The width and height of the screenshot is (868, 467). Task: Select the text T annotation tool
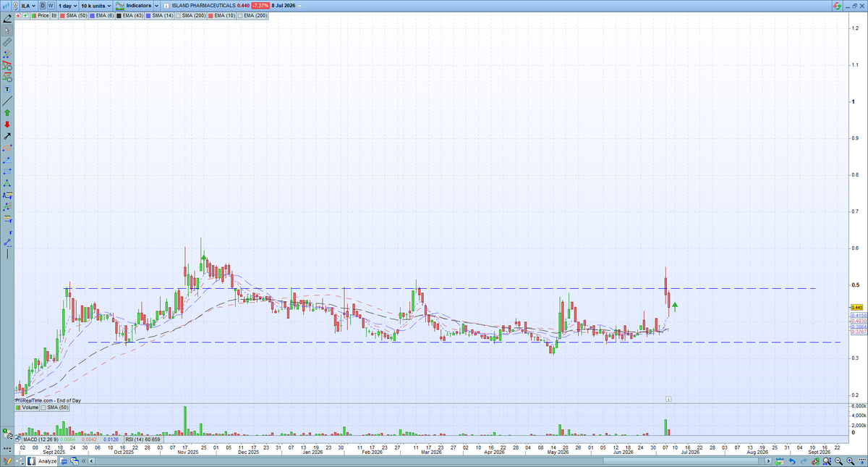coord(7,89)
